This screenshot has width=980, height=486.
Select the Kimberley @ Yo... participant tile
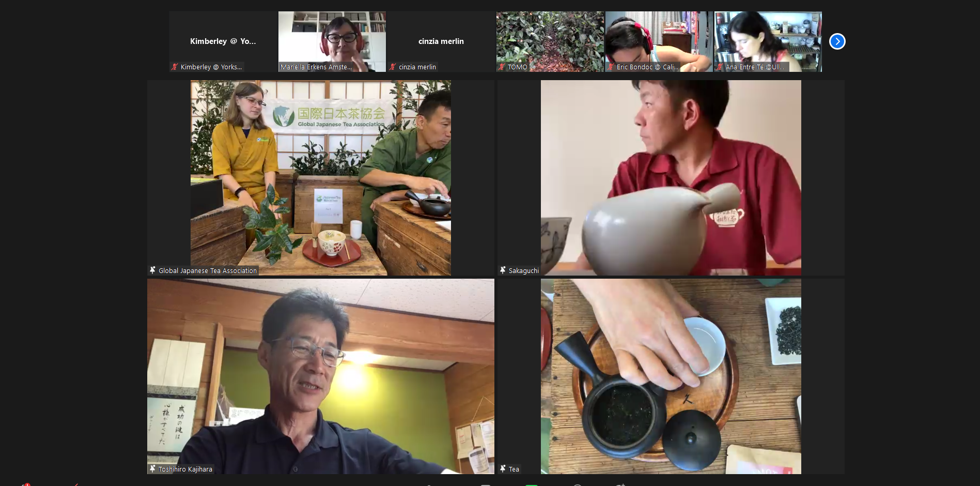coord(223,41)
